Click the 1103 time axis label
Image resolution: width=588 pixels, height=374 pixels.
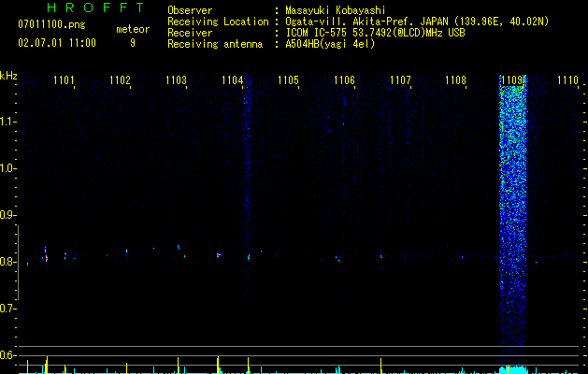(x=176, y=79)
